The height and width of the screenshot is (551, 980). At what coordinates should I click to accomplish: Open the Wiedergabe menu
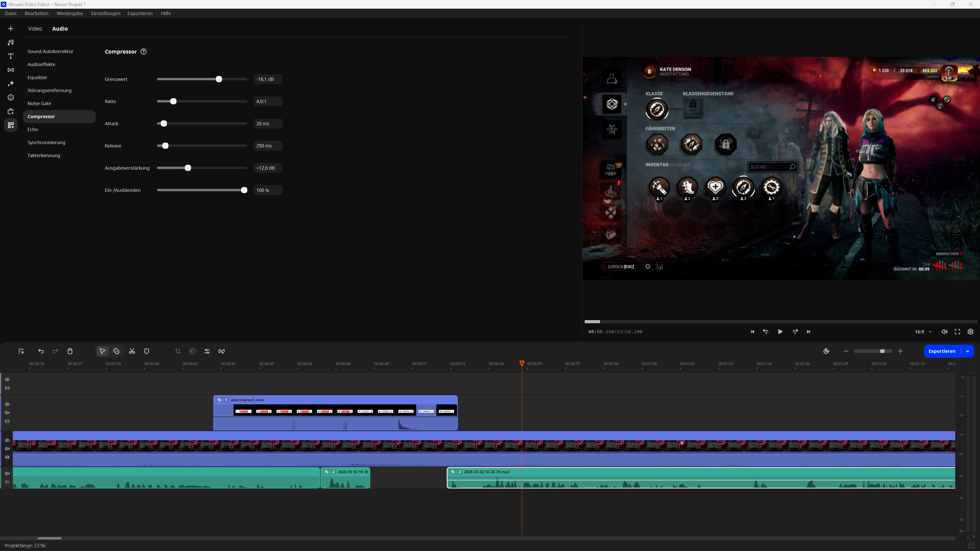pyautogui.click(x=70, y=13)
